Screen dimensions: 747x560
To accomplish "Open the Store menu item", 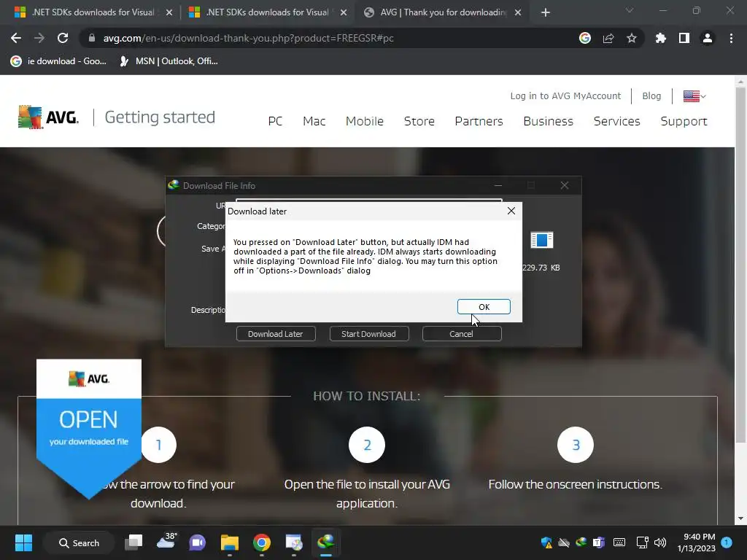I will (x=419, y=122).
